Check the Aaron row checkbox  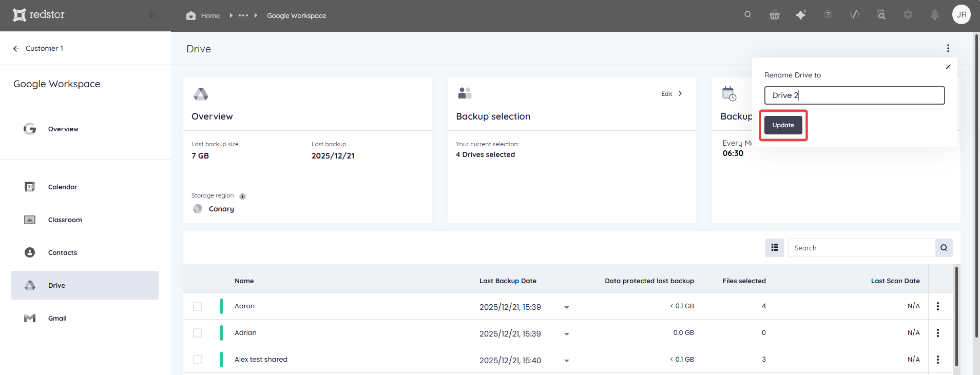198,306
